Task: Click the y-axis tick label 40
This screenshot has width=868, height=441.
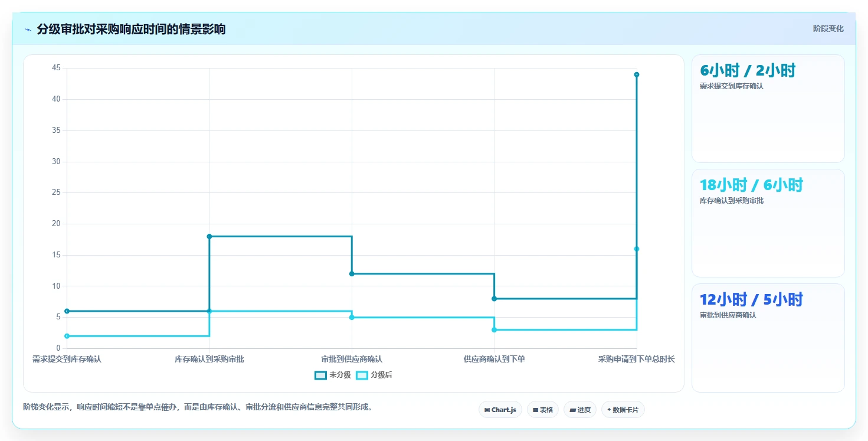Action: (x=56, y=99)
